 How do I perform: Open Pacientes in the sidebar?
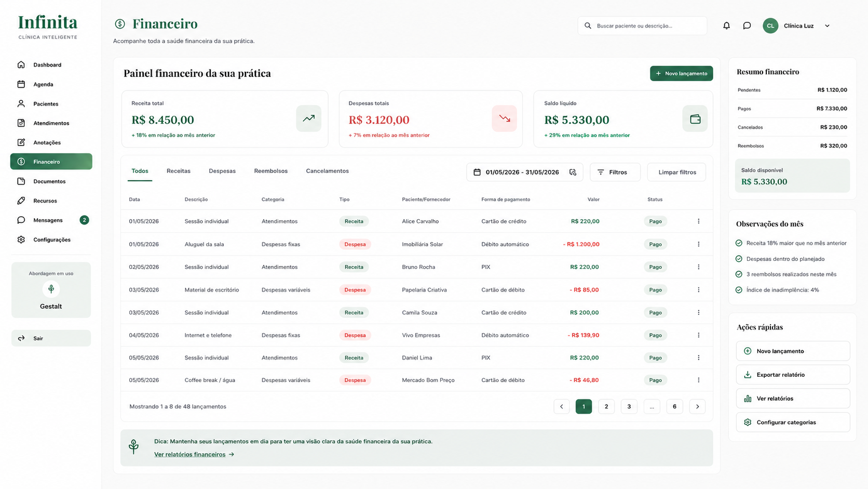51,103
